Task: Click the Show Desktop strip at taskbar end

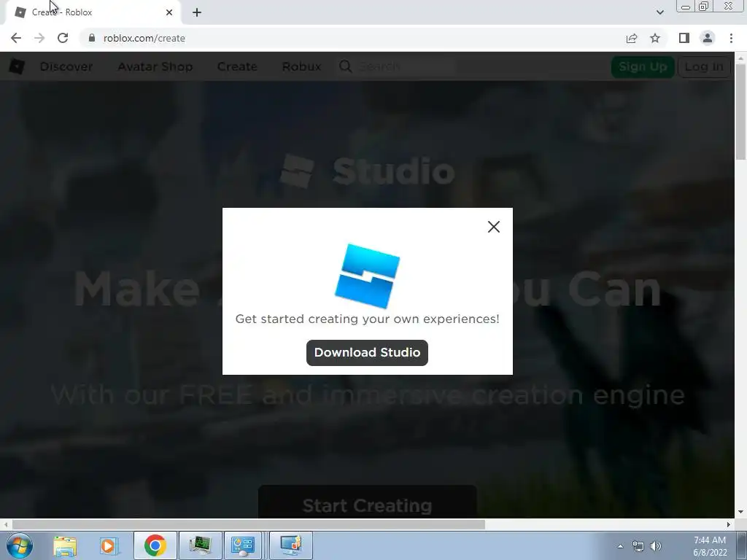Action: click(x=742, y=545)
